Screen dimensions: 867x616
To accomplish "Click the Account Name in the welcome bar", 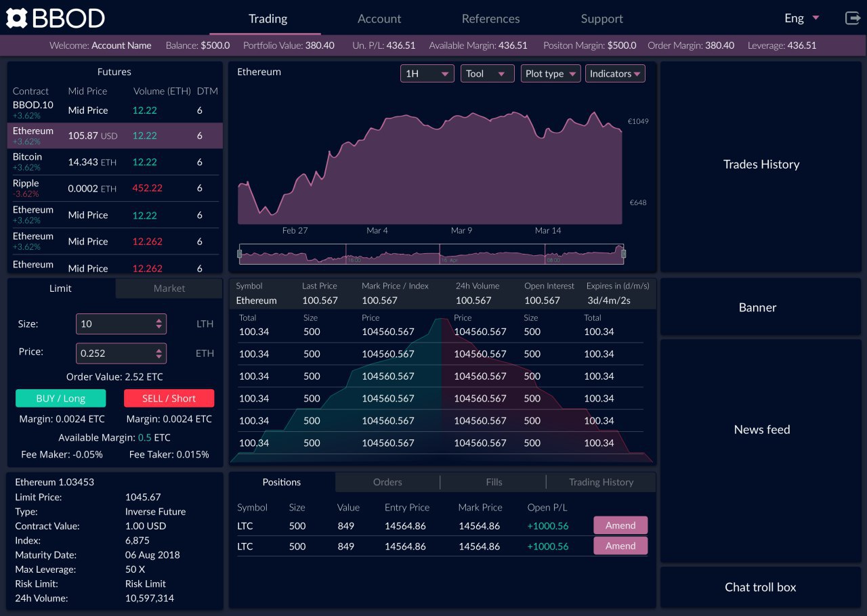I will [121, 45].
